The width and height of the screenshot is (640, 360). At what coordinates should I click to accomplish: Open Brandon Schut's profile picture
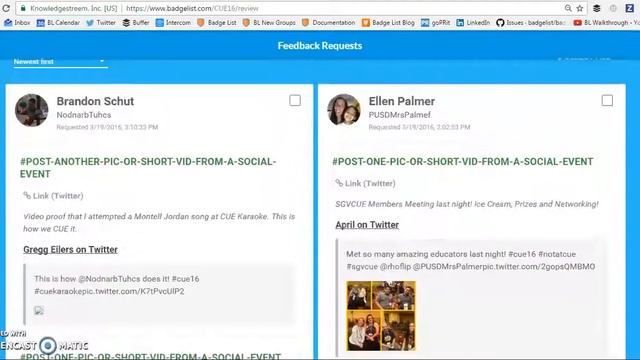31,110
